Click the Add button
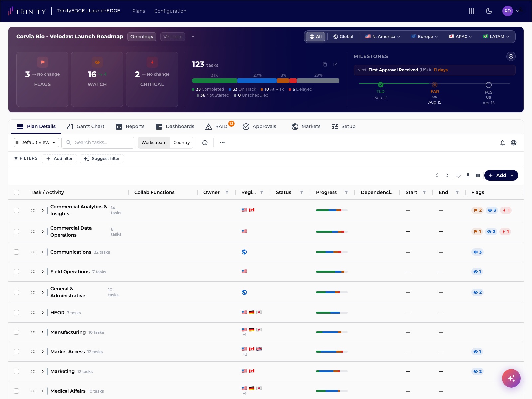 tap(501, 175)
